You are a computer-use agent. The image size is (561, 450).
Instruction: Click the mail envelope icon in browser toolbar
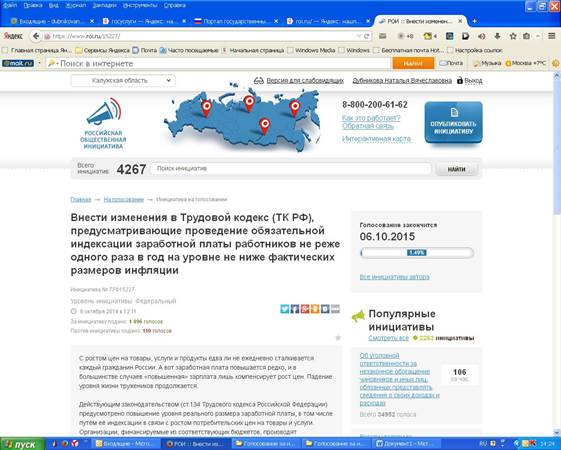click(x=382, y=36)
